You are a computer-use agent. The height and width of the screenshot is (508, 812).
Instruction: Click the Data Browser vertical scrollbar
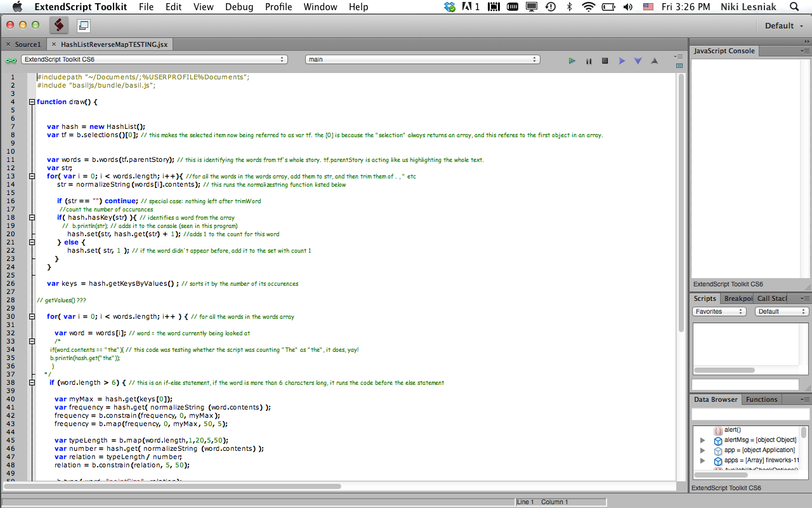(x=804, y=432)
